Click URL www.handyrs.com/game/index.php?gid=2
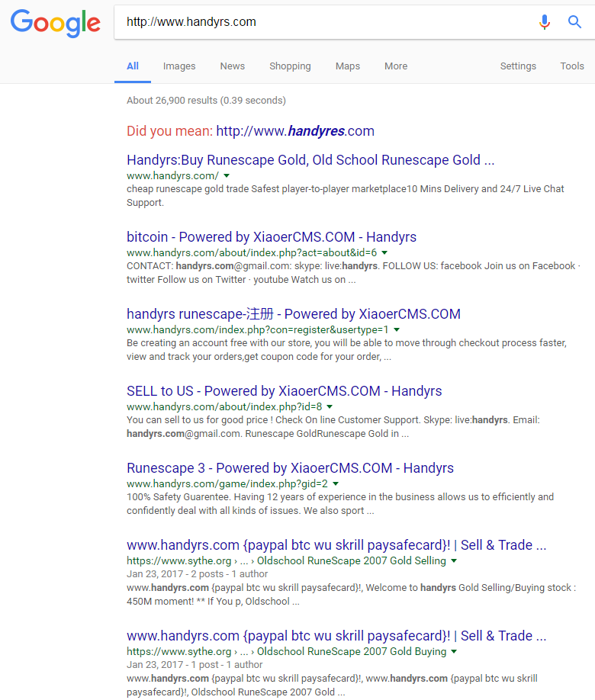The width and height of the screenshot is (595, 700). (227, 484)
